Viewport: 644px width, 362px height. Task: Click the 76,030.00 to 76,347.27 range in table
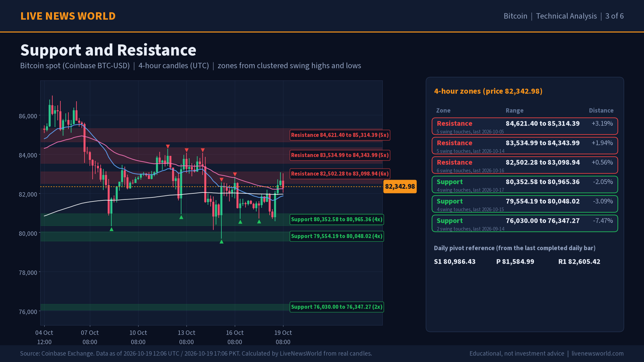coord(542,221)
